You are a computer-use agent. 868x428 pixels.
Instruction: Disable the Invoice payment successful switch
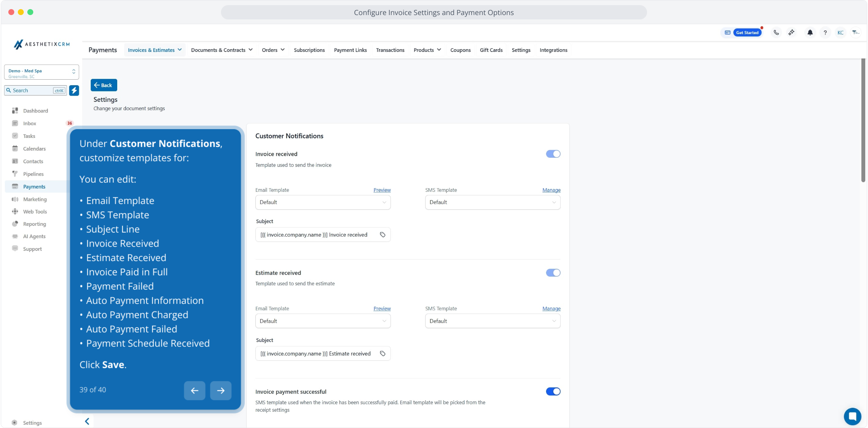coord(553,392)
